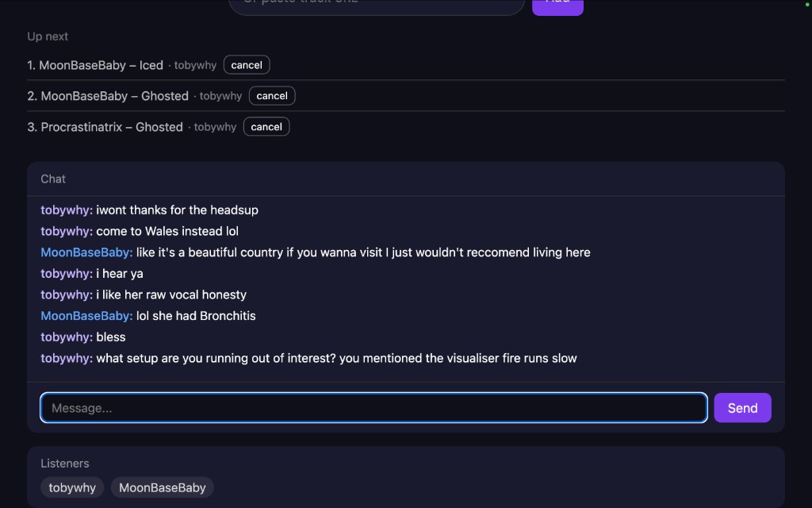This screenshot has width=812, height=508.
Task: Select the tobywhy listener chip
Action: pyautogui.click(x=72, y=487)
